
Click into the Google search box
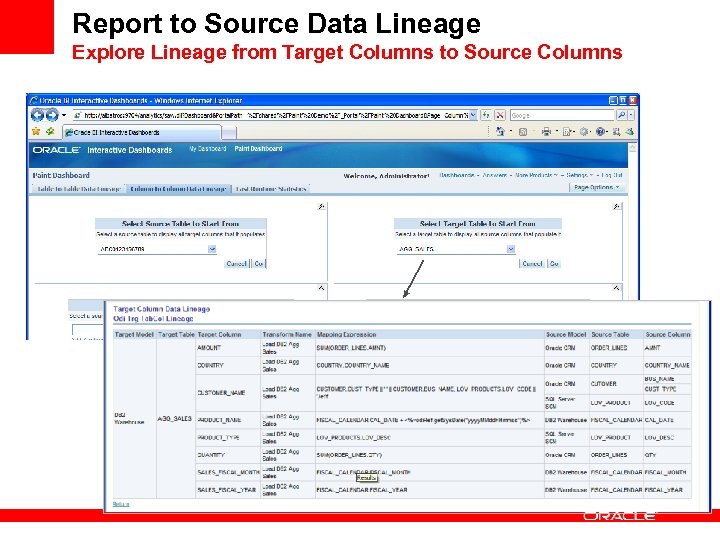tap(562, 116)
